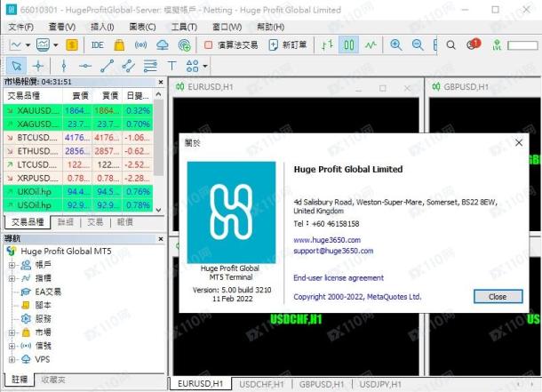
Task: Select the cursor arrow tool
Action: [16, 66]
